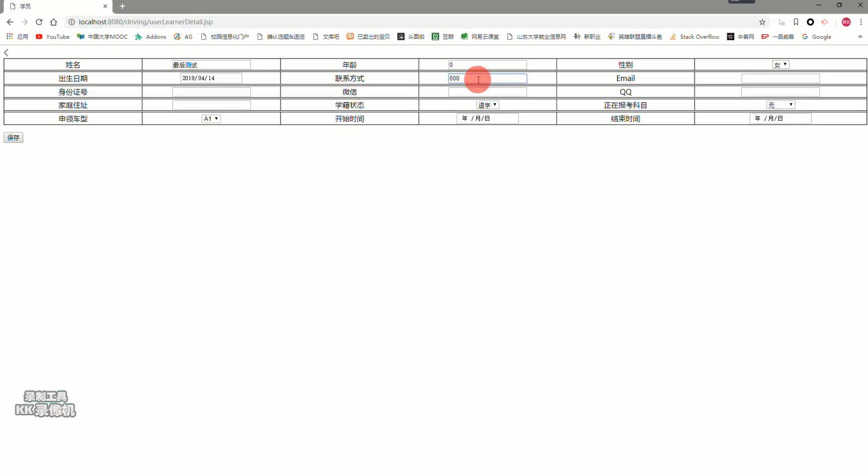Click the page back chevron above the table
Image resolution: width=868 pixels, height=473 pixels.
tap(6, 52)
